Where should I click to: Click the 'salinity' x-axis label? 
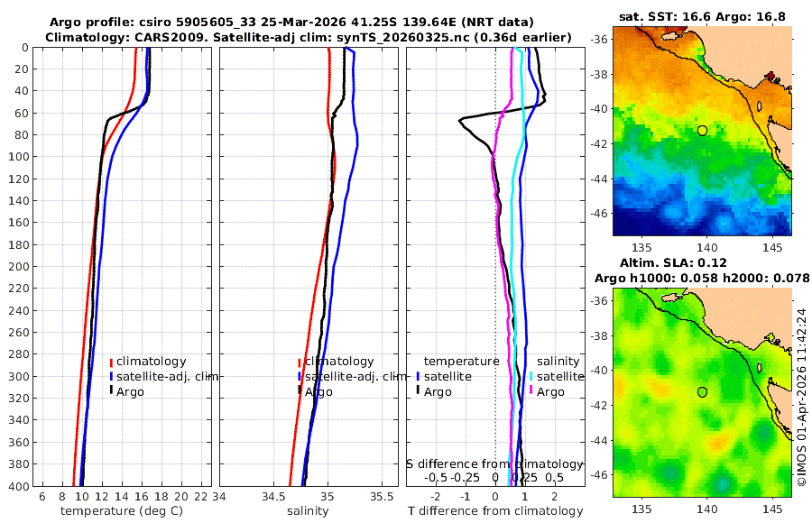(x=308, y=511)
